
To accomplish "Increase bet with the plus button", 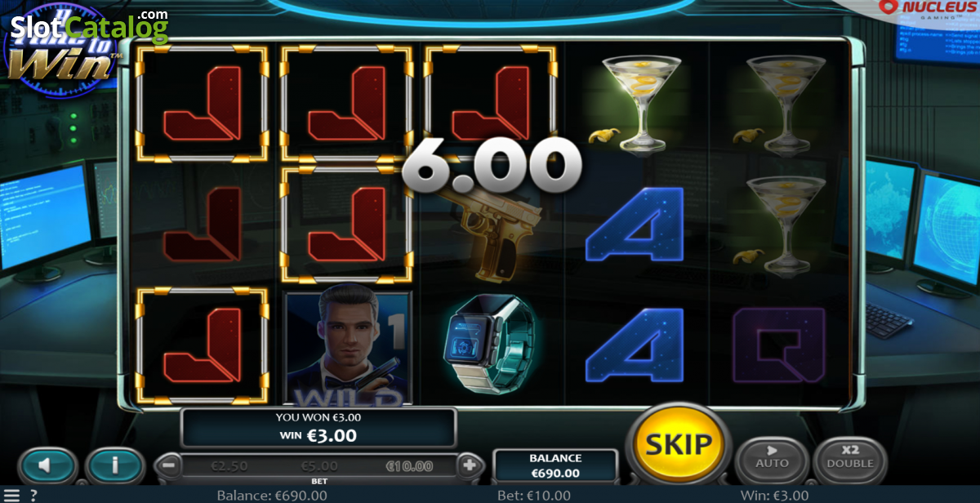I will pyautogui.click(x=470, y=465).
